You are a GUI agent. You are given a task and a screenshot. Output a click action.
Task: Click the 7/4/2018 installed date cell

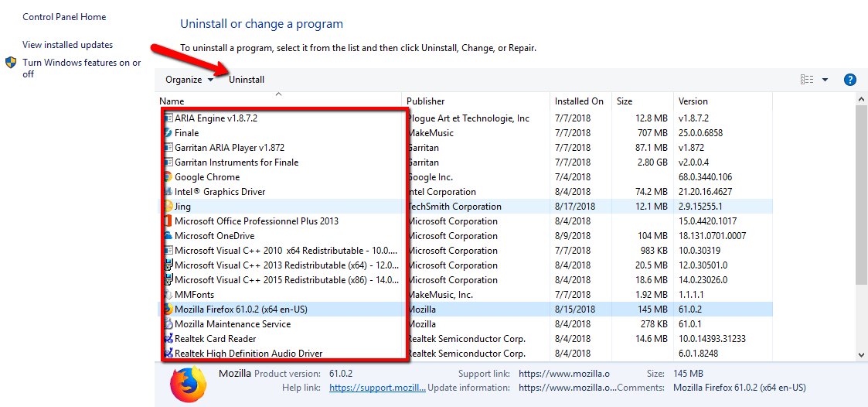coord(574,177)
